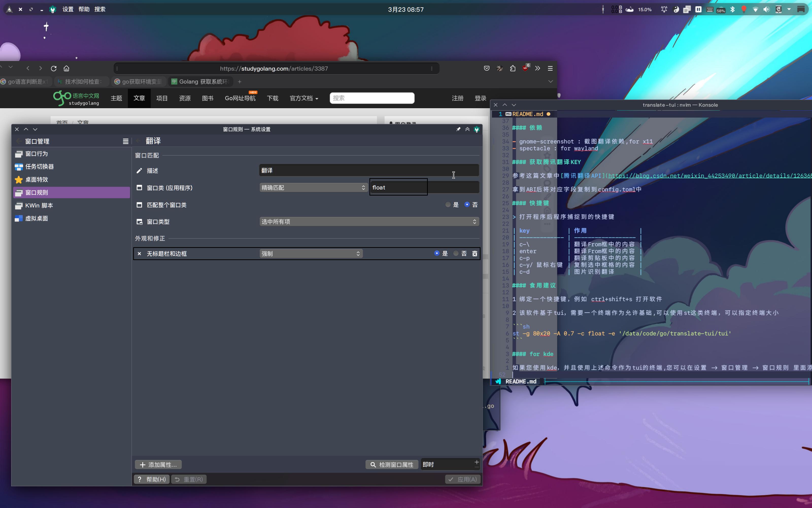
Task: Click the battery 58% tray indicator
Action: 721,10
